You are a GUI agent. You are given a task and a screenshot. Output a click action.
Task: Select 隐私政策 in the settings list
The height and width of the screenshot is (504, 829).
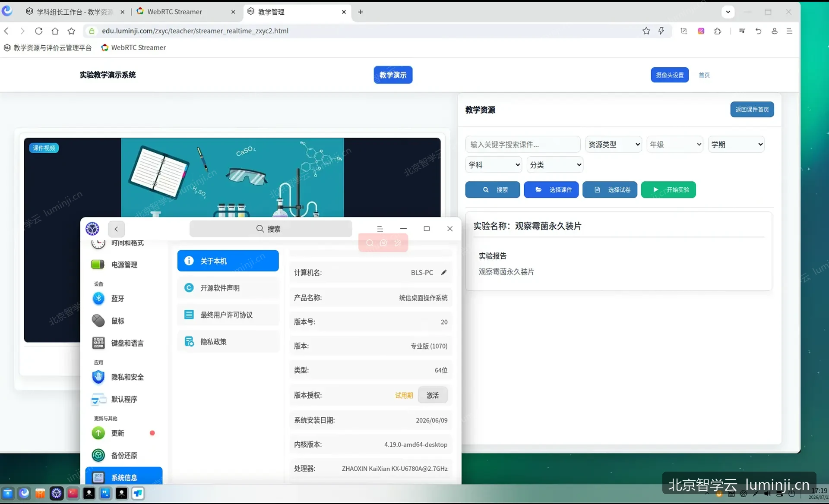(x=228, y=341)
